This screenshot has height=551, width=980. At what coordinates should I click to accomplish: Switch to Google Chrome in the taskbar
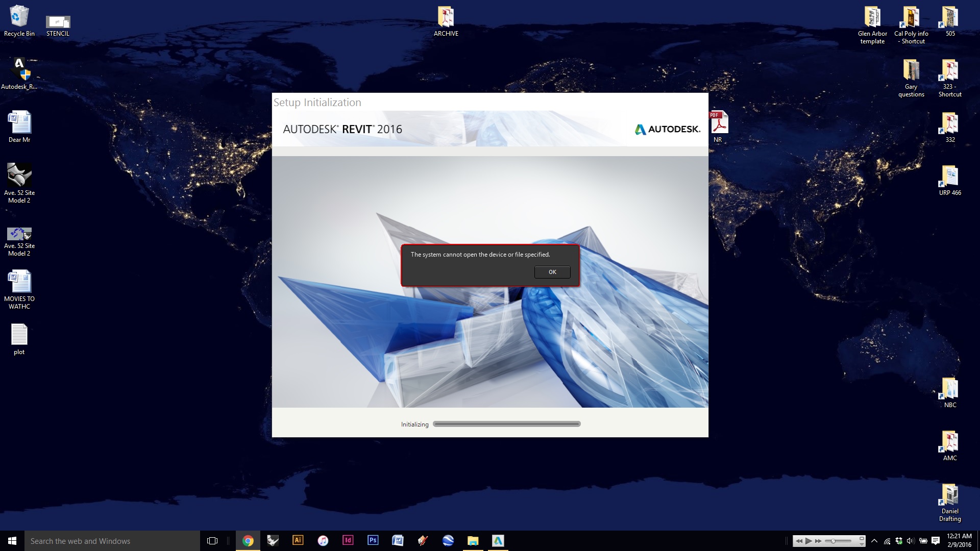(248, 541)
